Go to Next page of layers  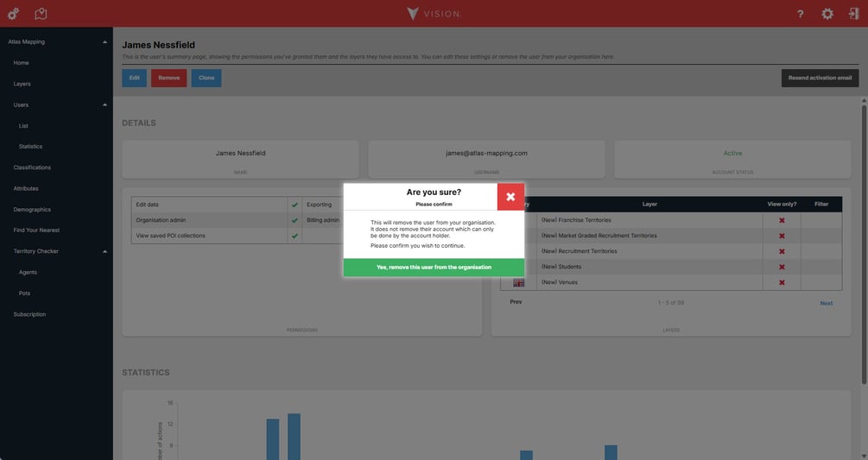tap(826, 303)
